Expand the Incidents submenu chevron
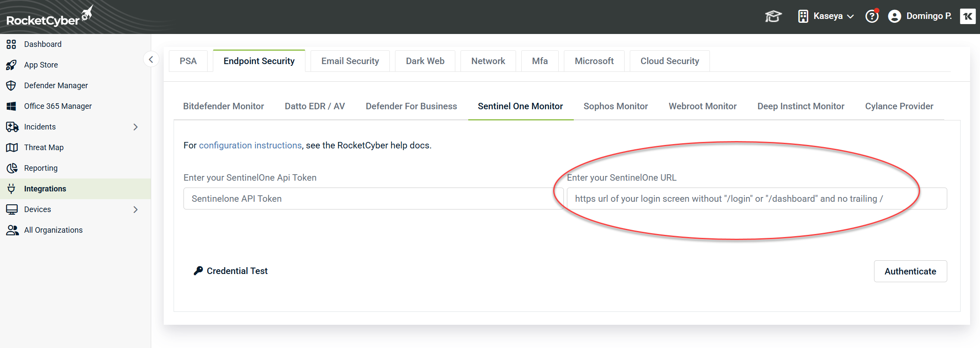 click(x=135, y=127)
